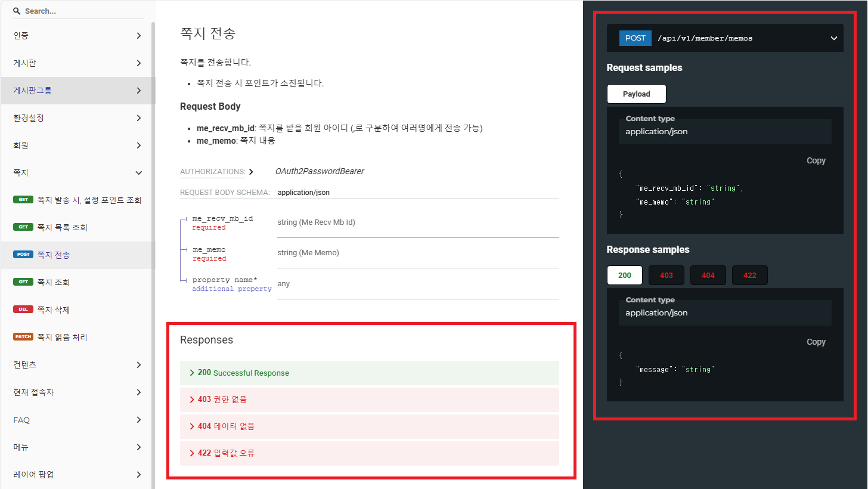The width and height of the screenshot is (868, 489).
Task: Open the GET 쪽지 목록 조회 endpoint
Action: pos(62,227)
